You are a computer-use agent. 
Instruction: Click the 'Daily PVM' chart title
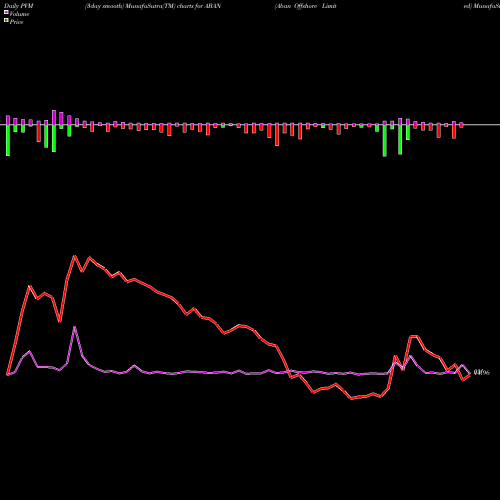pyautogui.click(x=19, y=6)
